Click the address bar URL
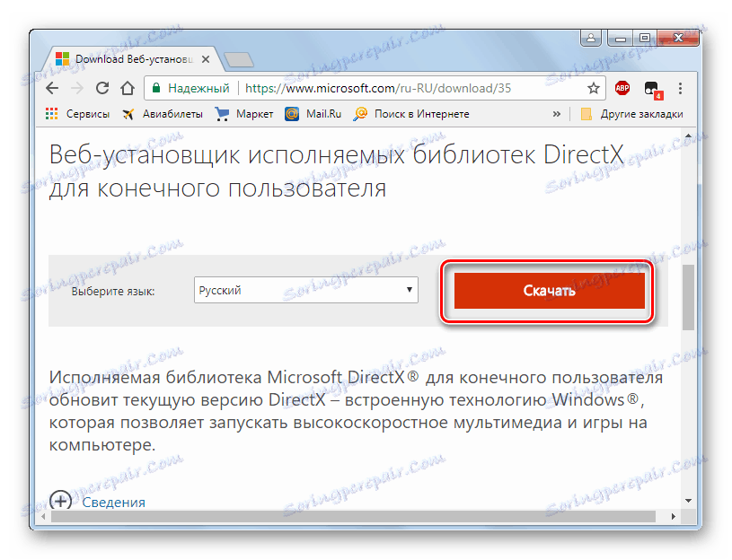 pyautogui.click(x=377, y=88)
